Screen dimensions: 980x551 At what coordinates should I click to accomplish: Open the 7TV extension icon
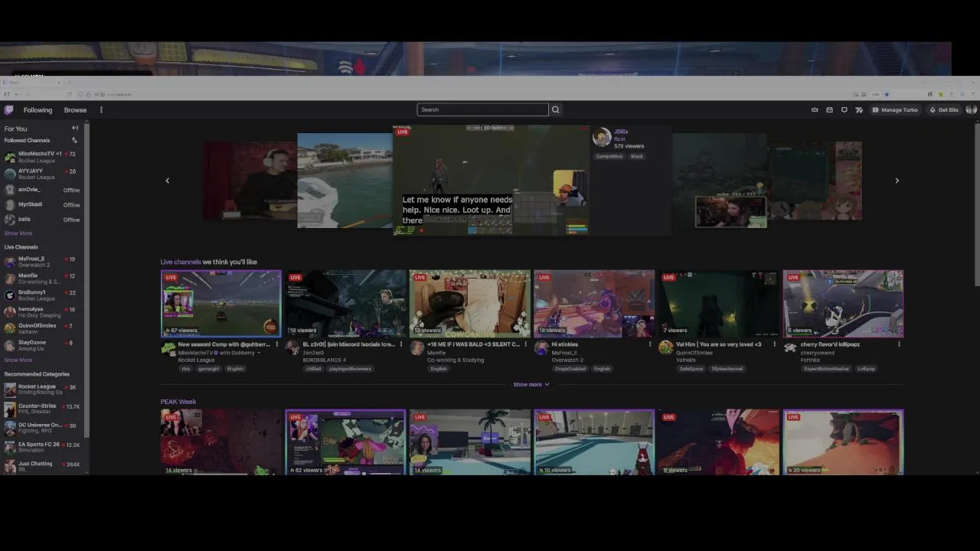tap(859, 109)
